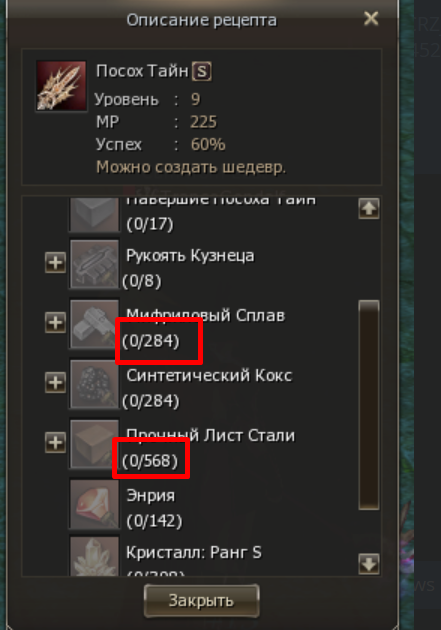Click the Посох Тайн staff icon
441x630 pixels.
[x=61, y=86]
